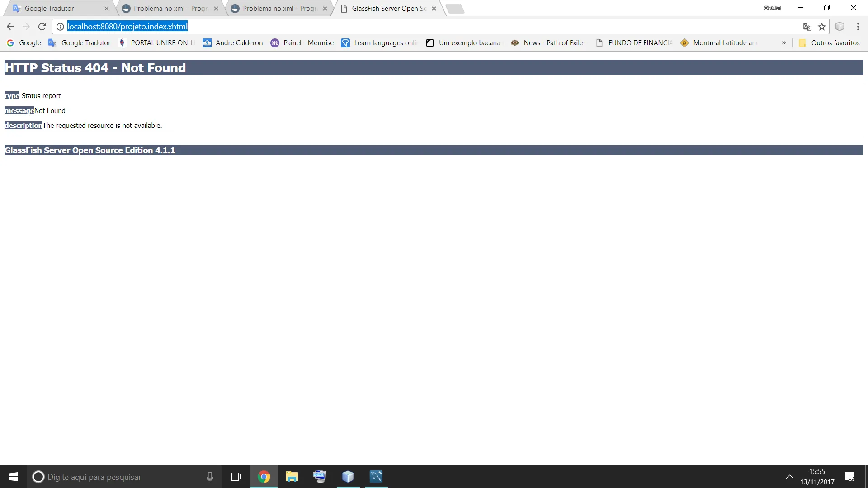The width and height of the screenshot is (868, 488).
Task: Open the News - Path of Exile bookmark
Action: coord(549,43)
